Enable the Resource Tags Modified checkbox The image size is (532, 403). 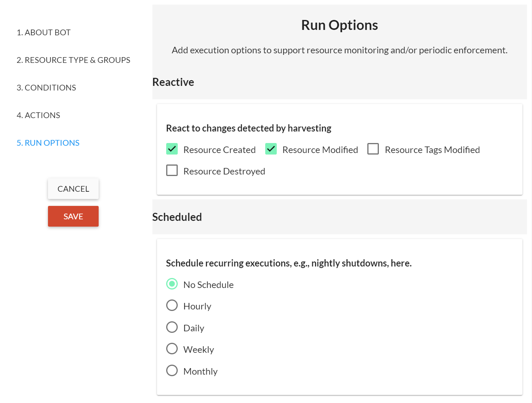pos(373,149)
